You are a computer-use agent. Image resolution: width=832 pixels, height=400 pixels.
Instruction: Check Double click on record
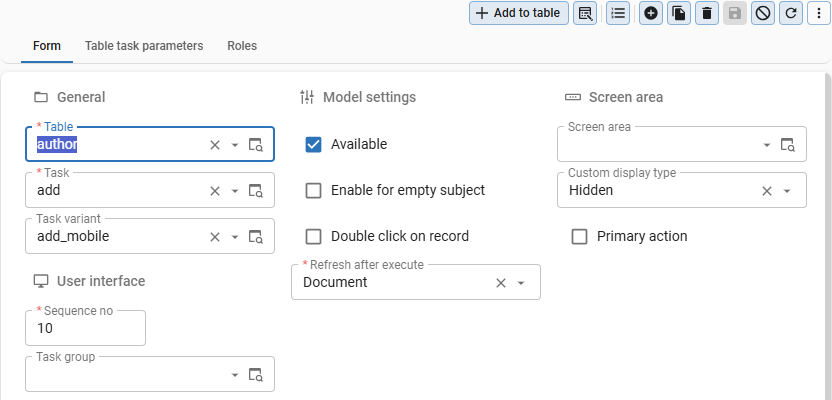pyautogui.click(x=314, y=236)
